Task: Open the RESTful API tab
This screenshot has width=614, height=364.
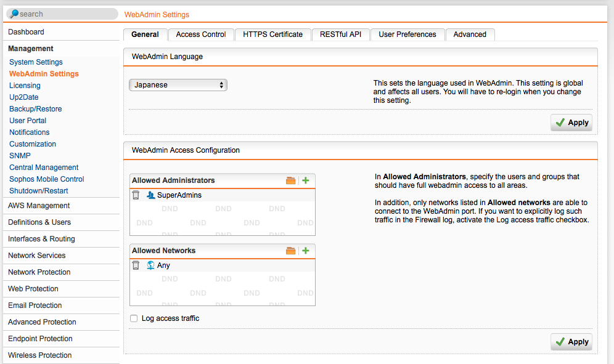Action: coord(340,34)
